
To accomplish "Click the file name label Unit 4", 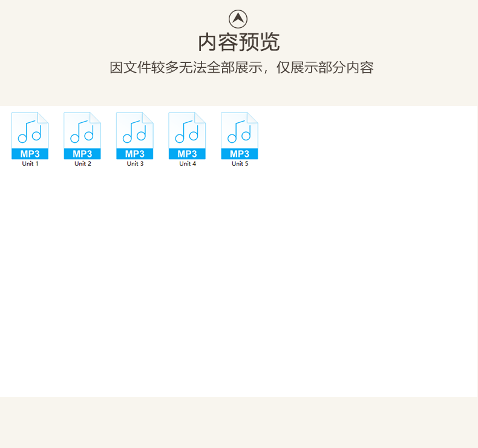I will 188,164.
